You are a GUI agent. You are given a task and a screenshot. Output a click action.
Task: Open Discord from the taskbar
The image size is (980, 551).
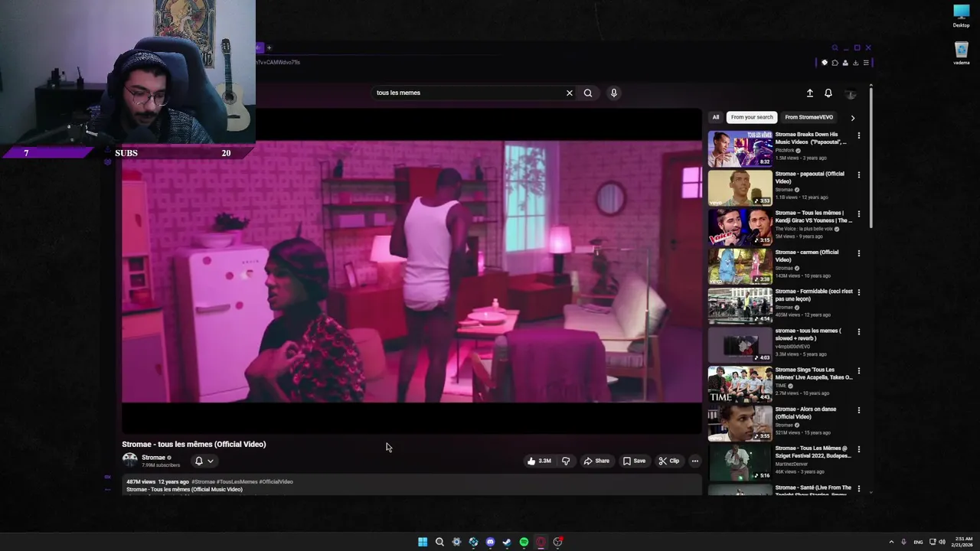click(490, 542)
